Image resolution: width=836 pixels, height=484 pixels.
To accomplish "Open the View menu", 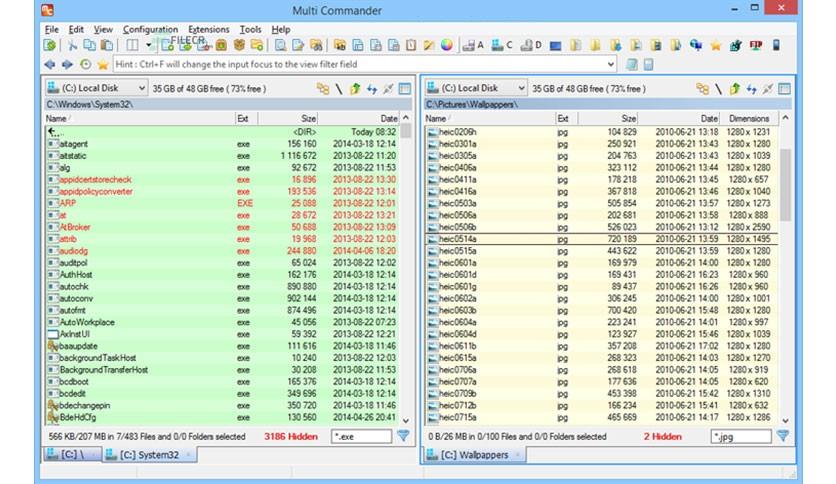I will (103, 29).
